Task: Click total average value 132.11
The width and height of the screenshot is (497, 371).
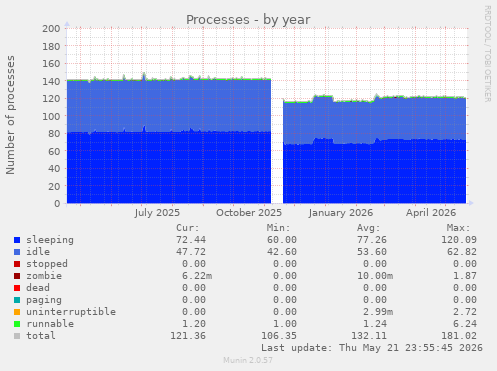Action: [369, 336]
